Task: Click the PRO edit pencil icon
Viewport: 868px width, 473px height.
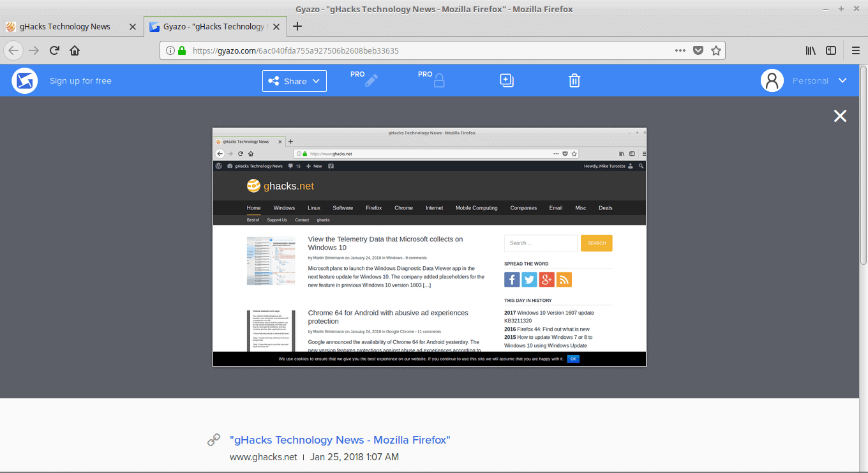Action: point(371,80)
